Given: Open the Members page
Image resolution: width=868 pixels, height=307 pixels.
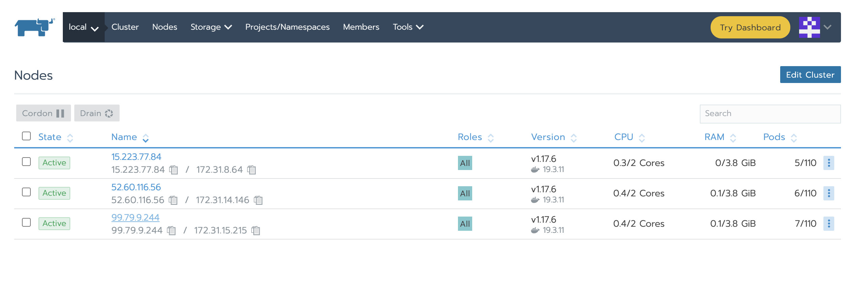Looking at the screenshot, I should click(361, 27).
